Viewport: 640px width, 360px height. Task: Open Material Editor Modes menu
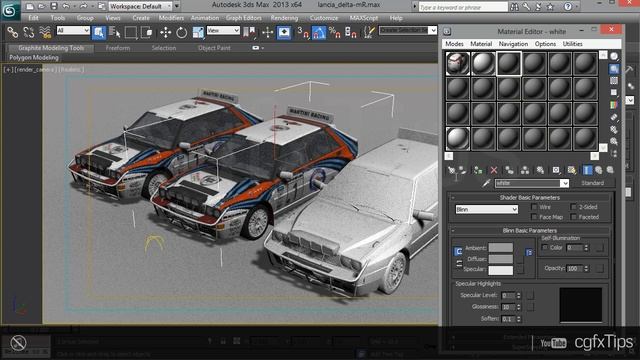click(x=454, y=44)
